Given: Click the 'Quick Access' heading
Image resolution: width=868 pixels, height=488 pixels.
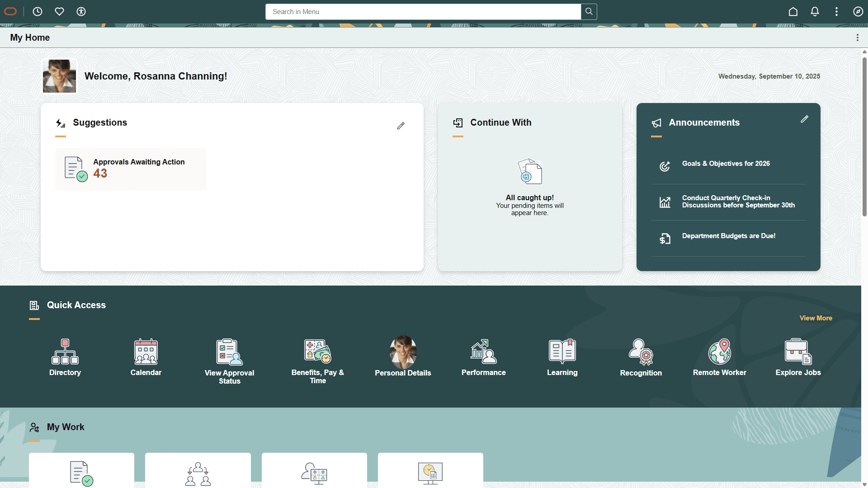Looking at the screenshot, I should 76,305.
